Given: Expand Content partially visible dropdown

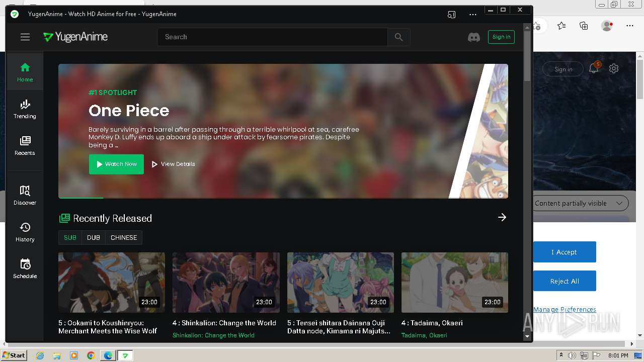Looking at the screenshot, I should pyautogui.click(x=580, y=203).
